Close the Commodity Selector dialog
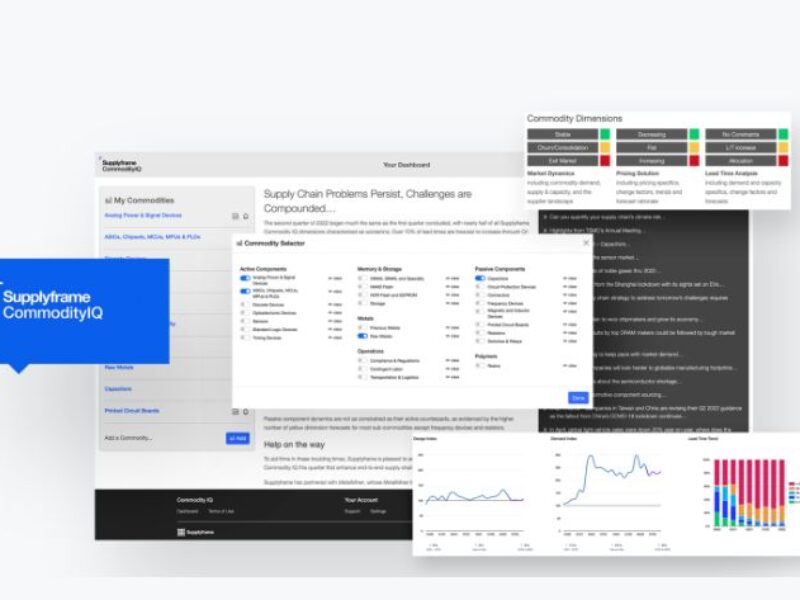The width and height of the screenshot is (800, 600). pyautogui.click(x=586, y=243)
